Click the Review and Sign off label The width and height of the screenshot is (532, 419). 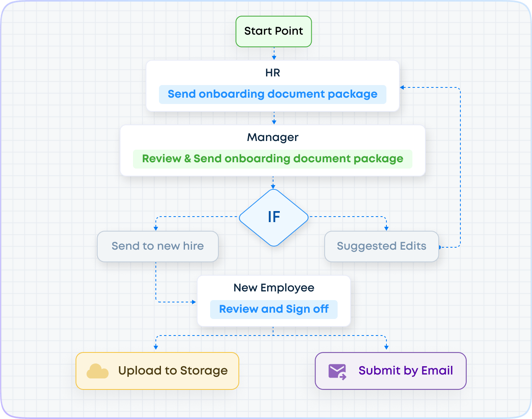[x=273, y=309]
